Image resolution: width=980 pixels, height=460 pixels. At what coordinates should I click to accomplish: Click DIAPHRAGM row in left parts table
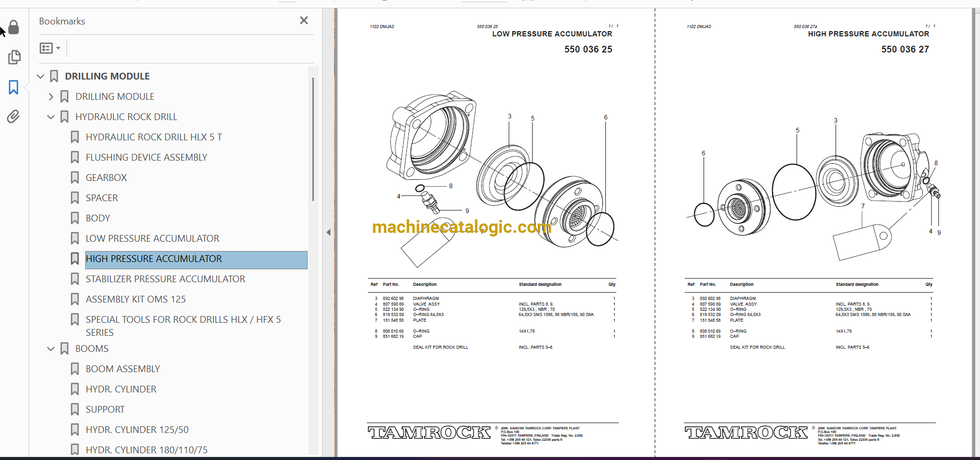[493, 299]
